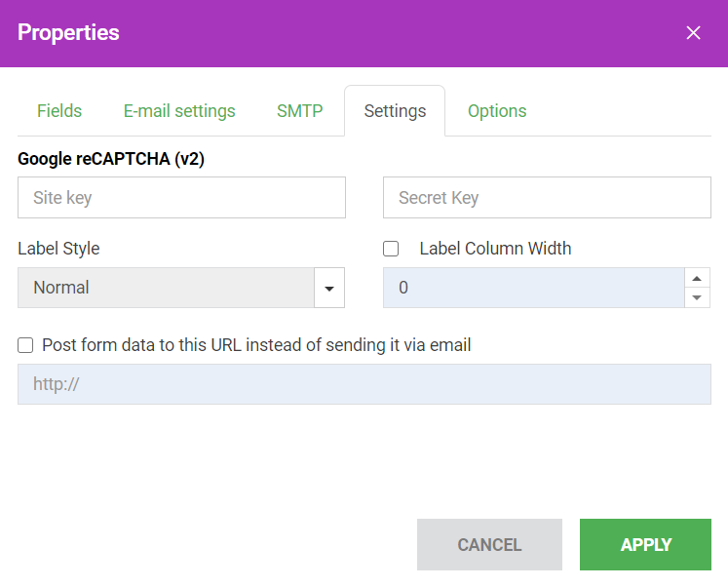Increase Label Column Width with up arrow
Screen dimensions: 728x587
697,278
